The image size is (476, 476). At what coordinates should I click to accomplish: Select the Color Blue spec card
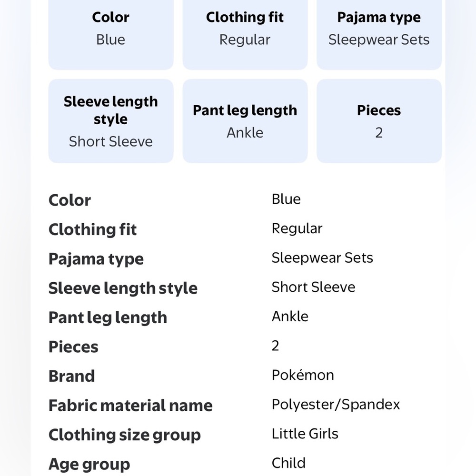[x=111, y=35]
